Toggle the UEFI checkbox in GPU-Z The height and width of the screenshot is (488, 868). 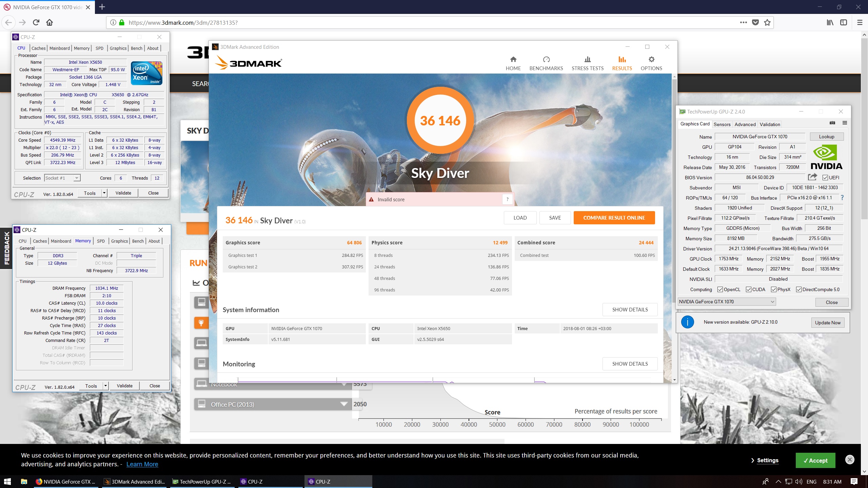point(825,178)
